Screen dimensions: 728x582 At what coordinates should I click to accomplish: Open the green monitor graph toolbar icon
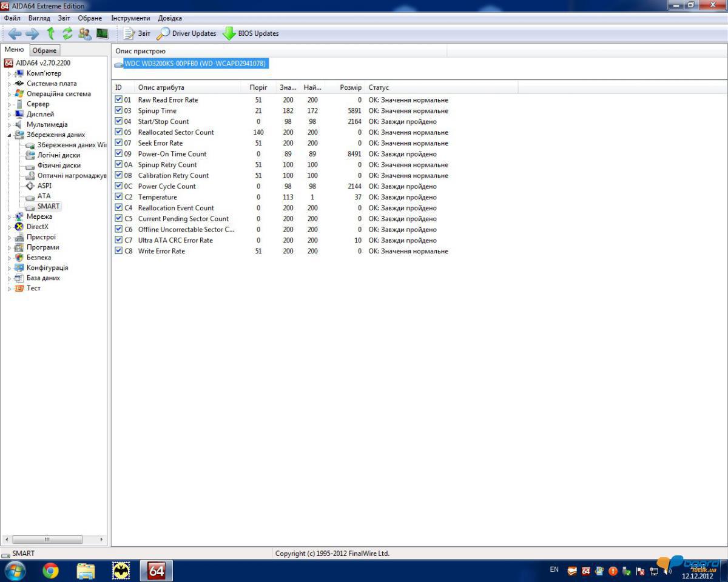pyautogui.click(x=101, y=34)
